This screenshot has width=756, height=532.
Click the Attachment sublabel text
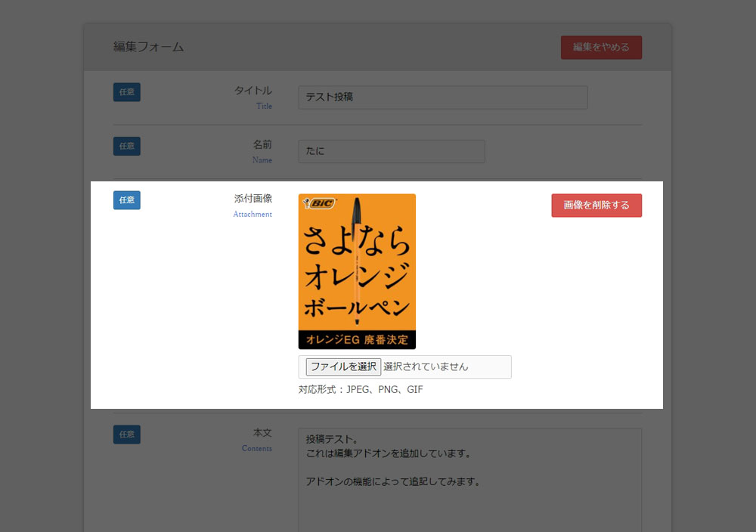click(x=253, y=214)
